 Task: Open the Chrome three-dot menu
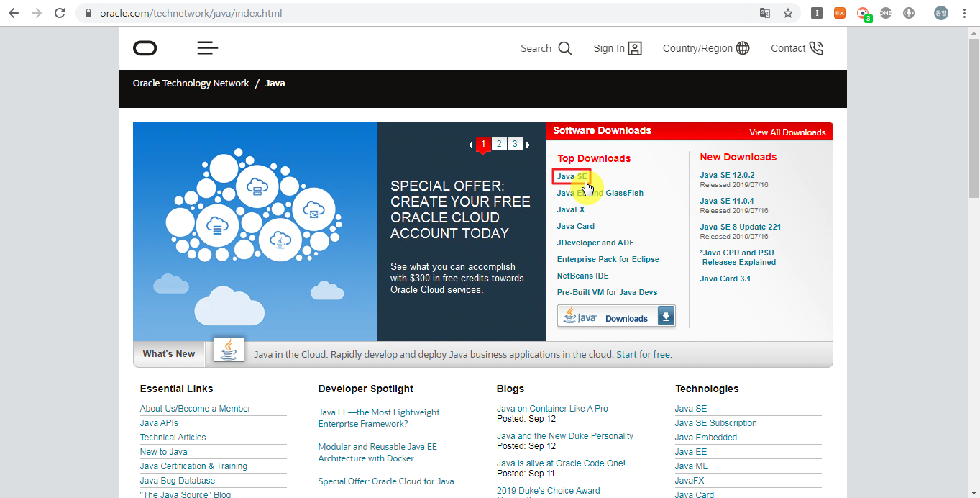click(x=964, y=13)
